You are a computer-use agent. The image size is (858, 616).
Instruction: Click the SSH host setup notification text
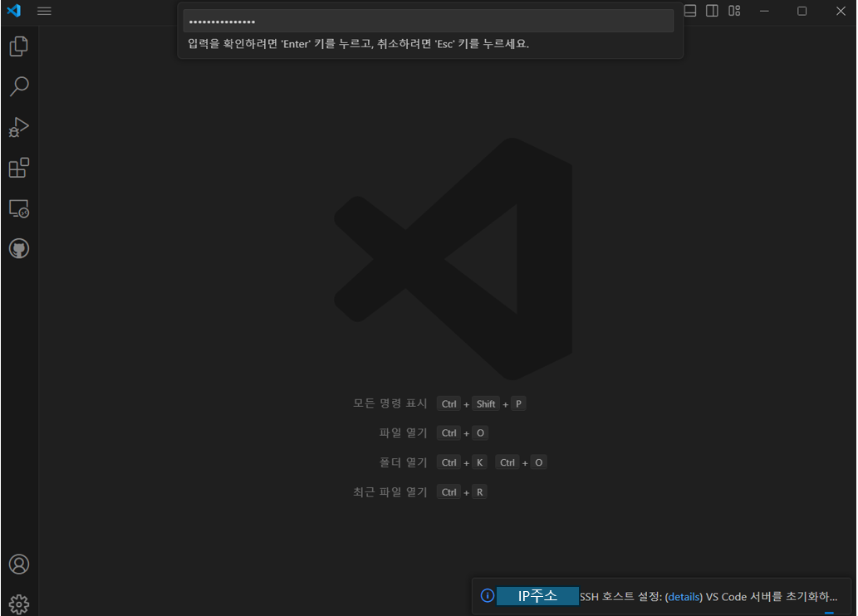708,597
